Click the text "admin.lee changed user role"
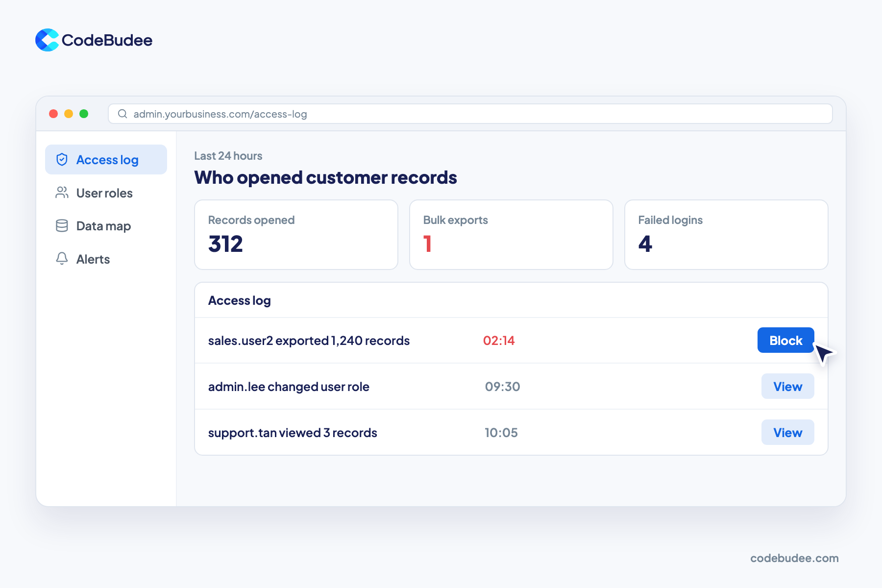The image size is (882, 588). (x=289, y=387)
